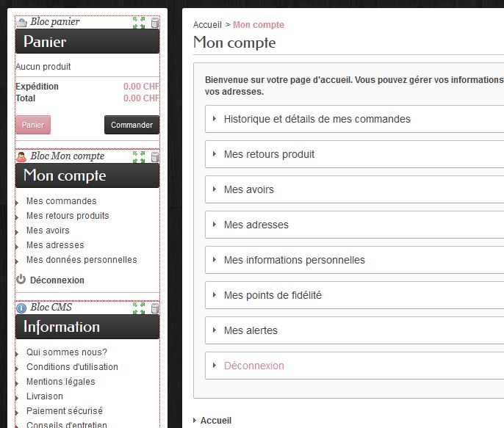Click arrow beside Mes alertes
Viewport: 504px width, 428px height.
point(215,330)
